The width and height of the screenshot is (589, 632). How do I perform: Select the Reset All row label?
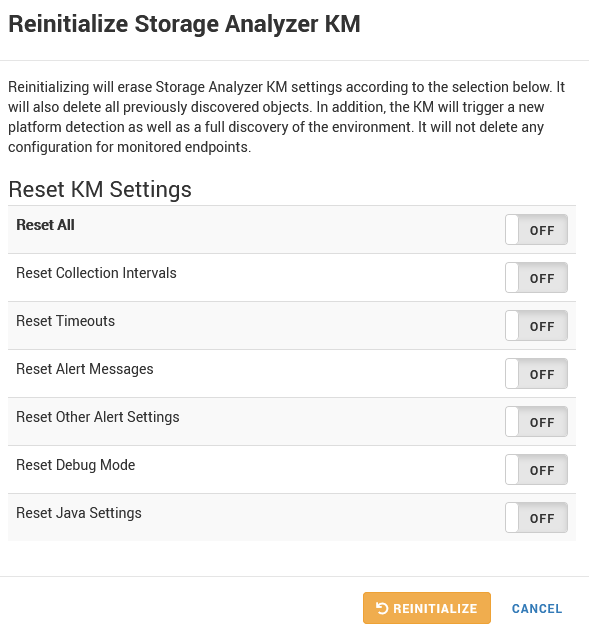(45, 225)
